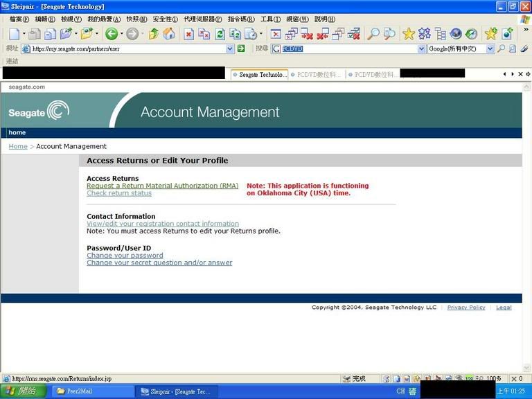Click the find-in-page magnifier icon
This screenshot has width=532, height=399.
click(389, 34)
